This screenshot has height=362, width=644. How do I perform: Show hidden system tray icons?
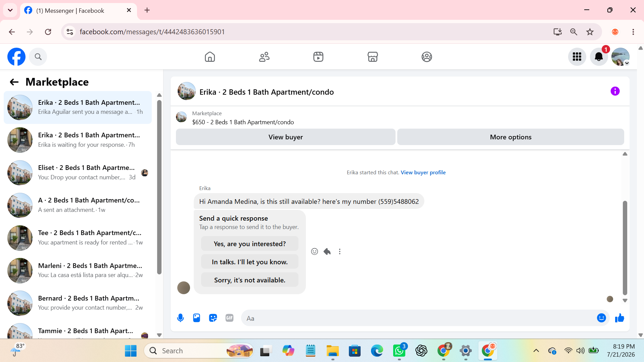coord(536,351)
